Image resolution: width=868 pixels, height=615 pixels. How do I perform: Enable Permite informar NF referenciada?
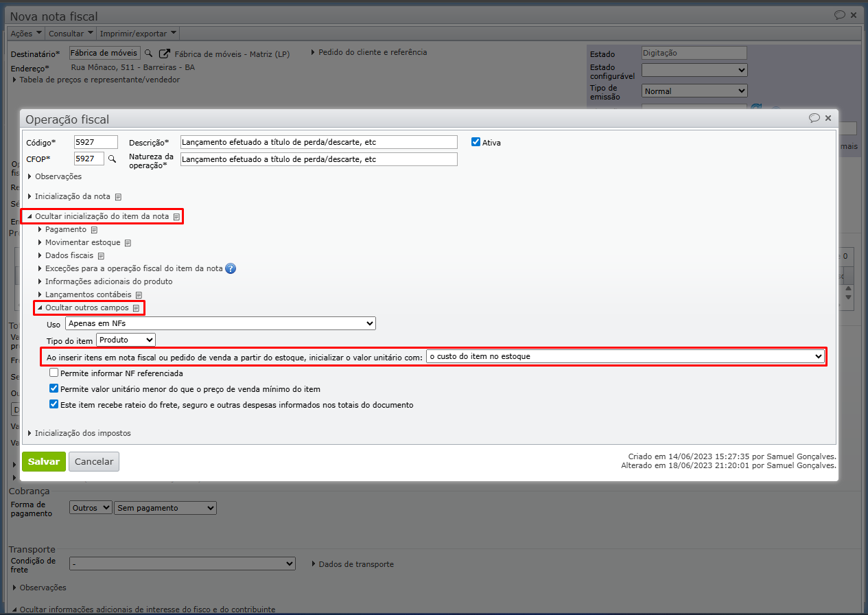point(54,373)
